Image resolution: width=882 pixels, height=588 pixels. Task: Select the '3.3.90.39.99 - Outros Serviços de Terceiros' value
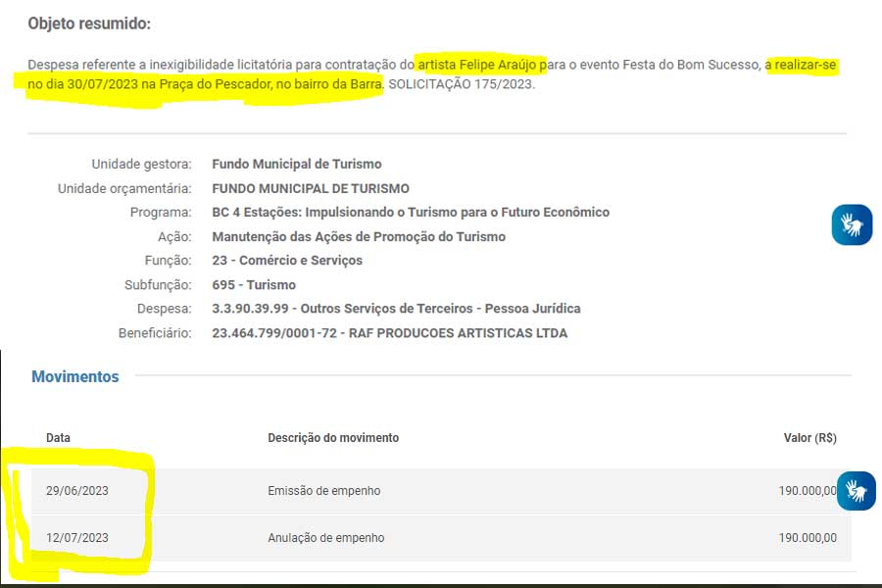click(x=396, y=309)
